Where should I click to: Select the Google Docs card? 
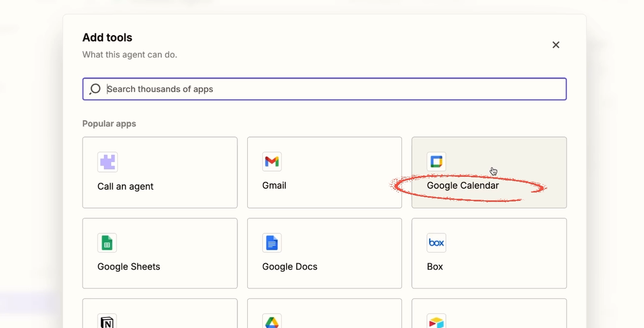coord(324,253)
